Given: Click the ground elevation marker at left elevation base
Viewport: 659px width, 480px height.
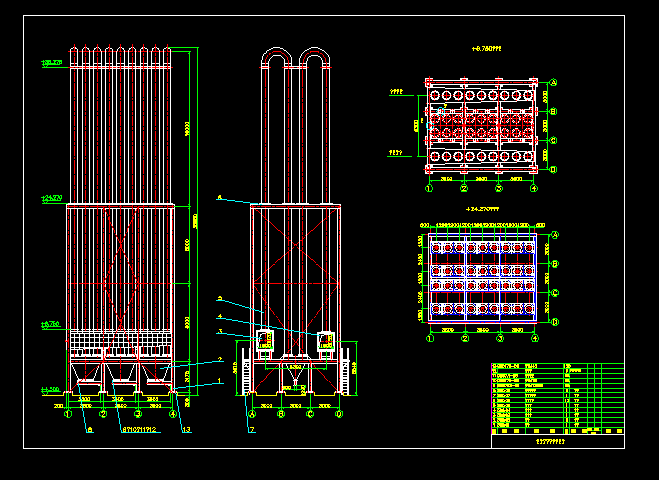Looking at the screenshot, I should (51, 390).
